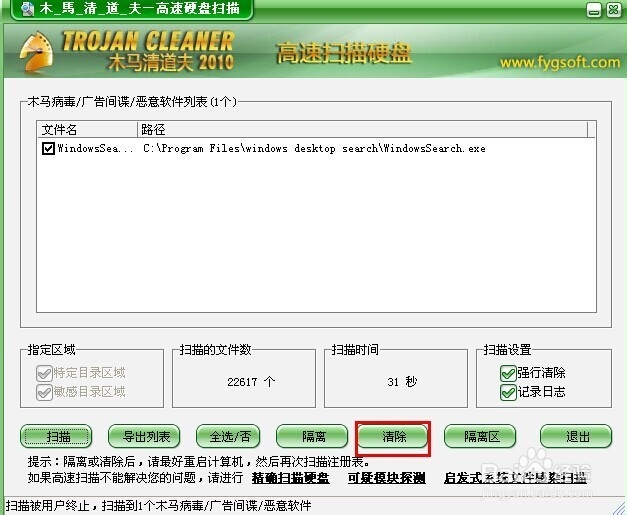Viewport: 627px width, 515px height.
Task: Visit the www.fygsoft.com website link
Action: tap(560, 63)
